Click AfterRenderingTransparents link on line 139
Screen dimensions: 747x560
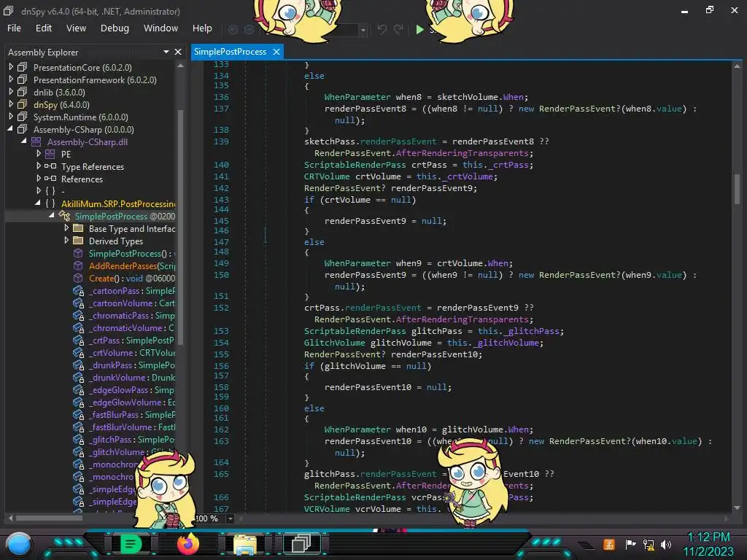tap(462, 153)
